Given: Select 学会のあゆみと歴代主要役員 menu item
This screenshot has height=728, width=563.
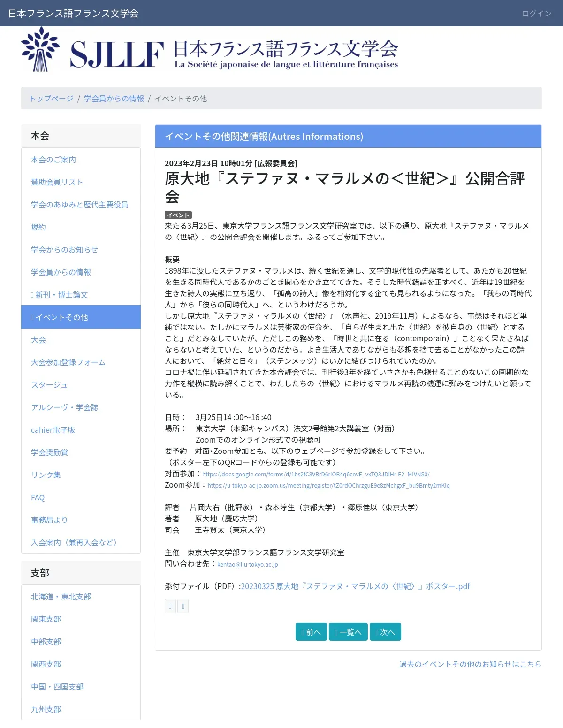Looking at the screenshot, I should 81,205.
